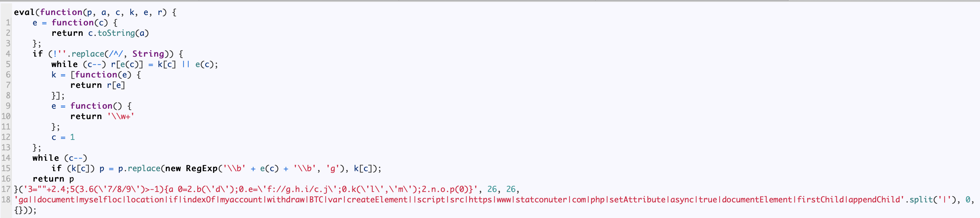Place cursor in the '\\w+' string literal
980x218 pixels.
[120, 116]
